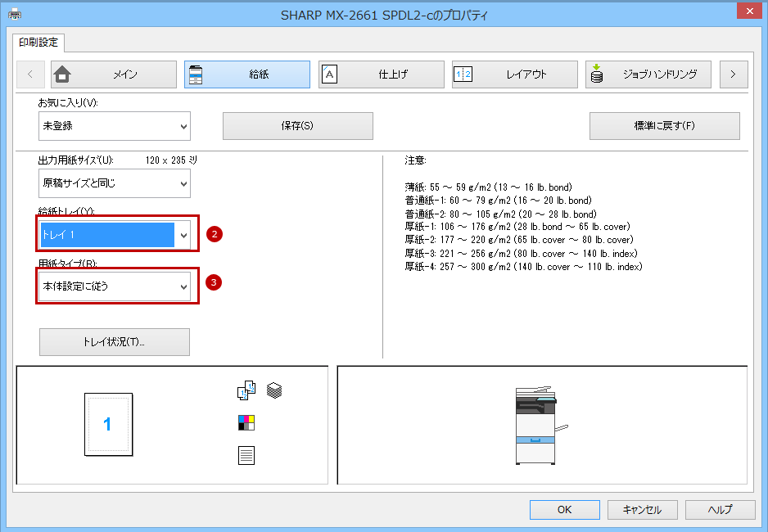This screenshot has height=532, width=768.
Task: Confirm the settings with OK
Action: tap(565, 509)
